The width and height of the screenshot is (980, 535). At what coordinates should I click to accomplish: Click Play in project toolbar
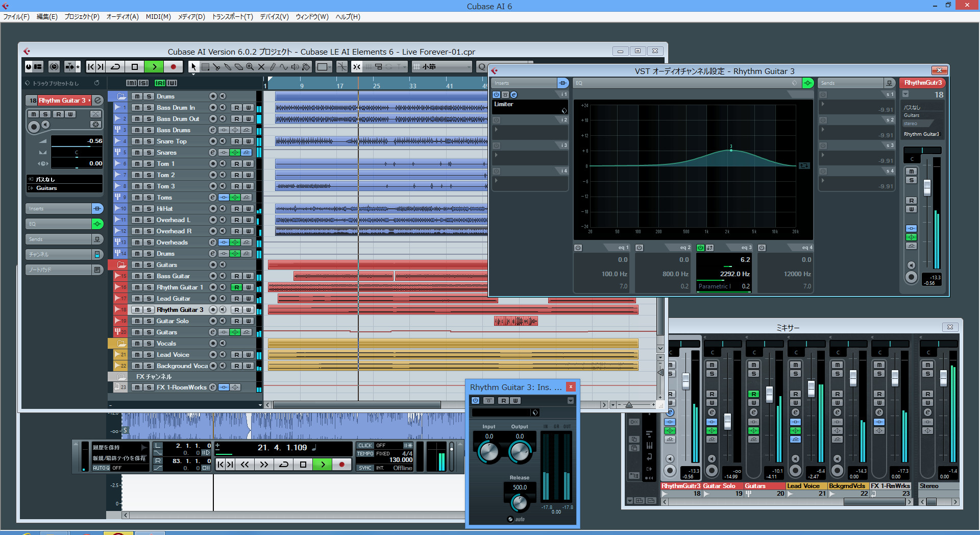point(154,67)
